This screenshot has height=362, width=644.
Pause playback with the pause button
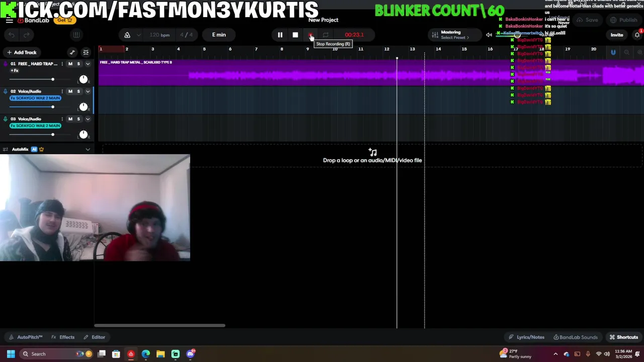pos(280,35)
